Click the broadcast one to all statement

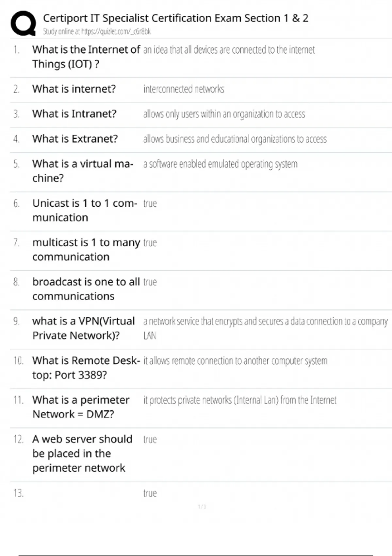[86, 289]
